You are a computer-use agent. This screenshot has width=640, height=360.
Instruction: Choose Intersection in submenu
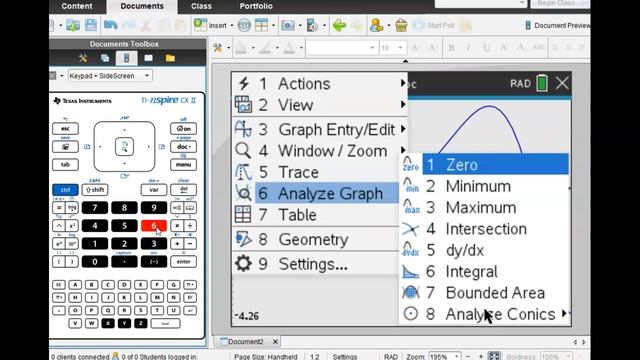tap(484, 229)
